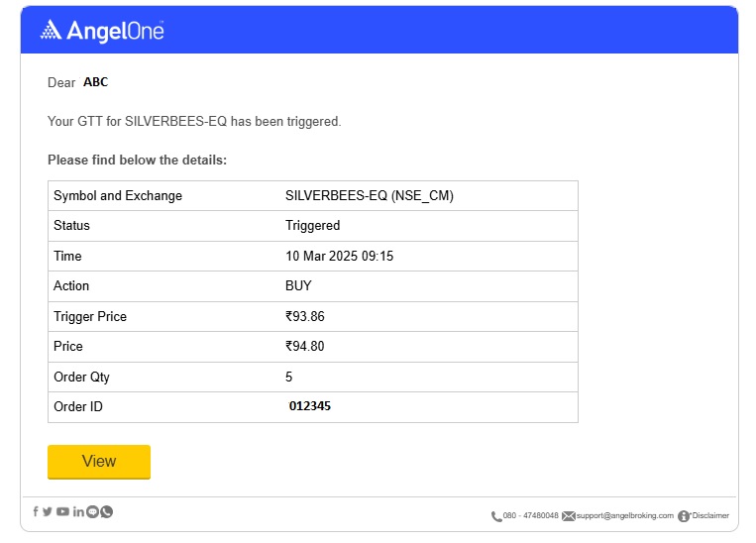Click the time value 10 Mar 2025 09:15
Viewport: 756px width, 543px height.
tap(339, 257)
